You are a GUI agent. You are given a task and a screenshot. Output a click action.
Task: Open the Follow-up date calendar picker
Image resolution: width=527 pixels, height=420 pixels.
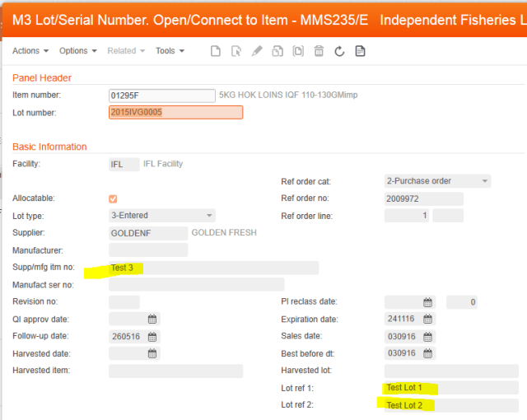(152, 336)
